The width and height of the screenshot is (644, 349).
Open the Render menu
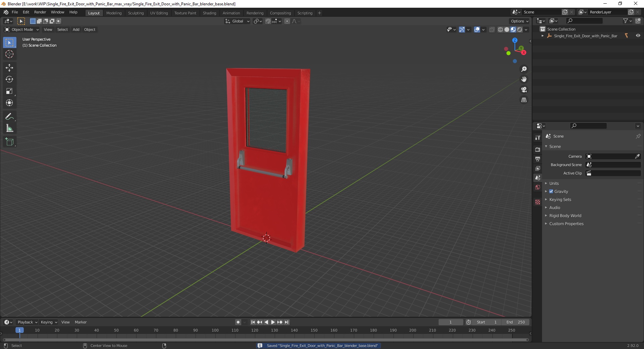[x=40, y=12]
